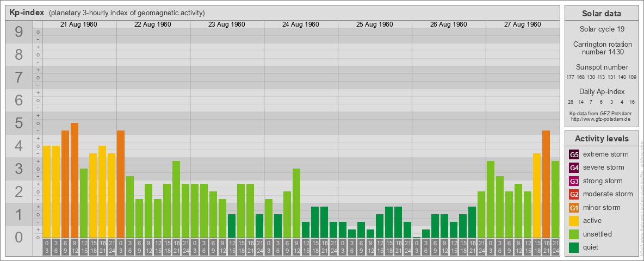This screenshot has height=261, width=644.
Task: Select the G2 moderate storm legend icon
Action: point(574,195)
